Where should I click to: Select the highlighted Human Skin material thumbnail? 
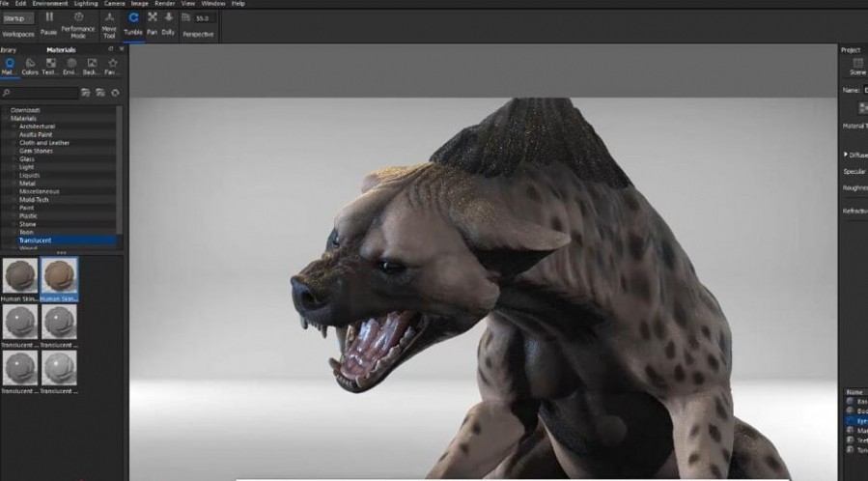coord(59,275)
